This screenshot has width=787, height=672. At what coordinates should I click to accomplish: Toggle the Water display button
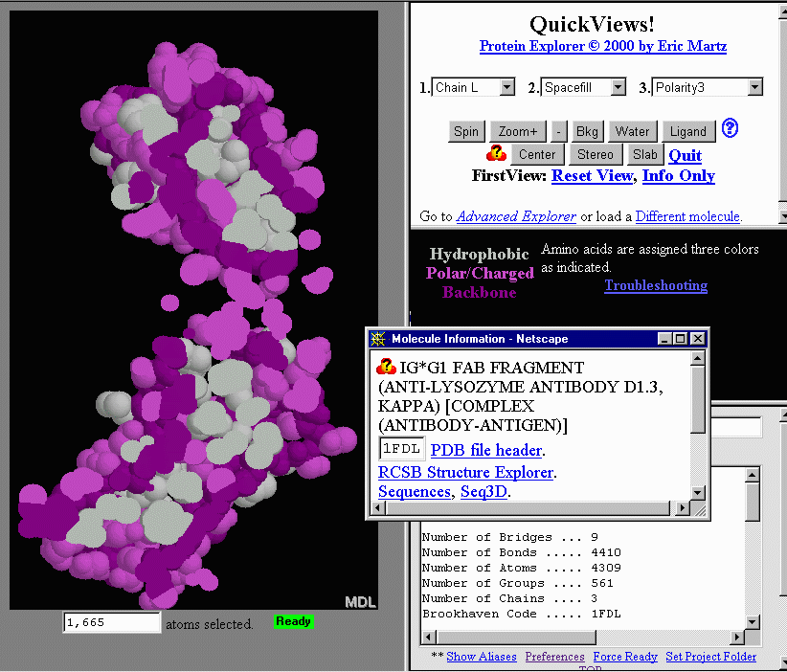[632, 132]
